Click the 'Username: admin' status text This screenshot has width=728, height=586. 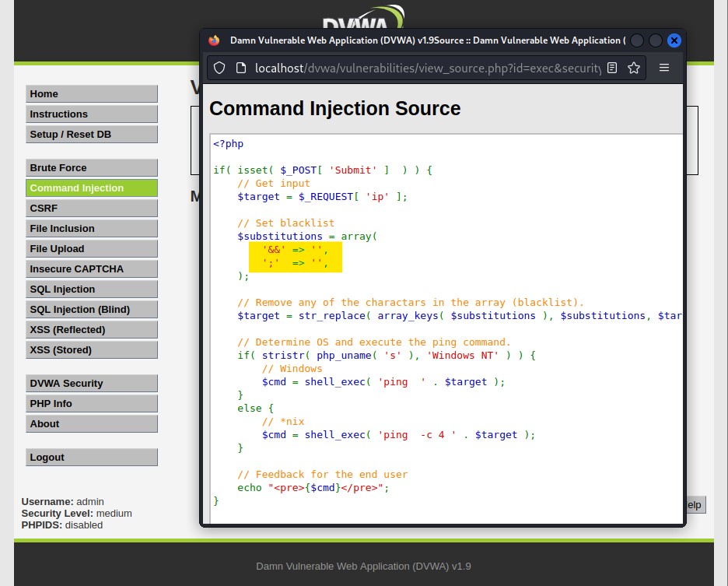pyautogui.click(x=63, y=502)
